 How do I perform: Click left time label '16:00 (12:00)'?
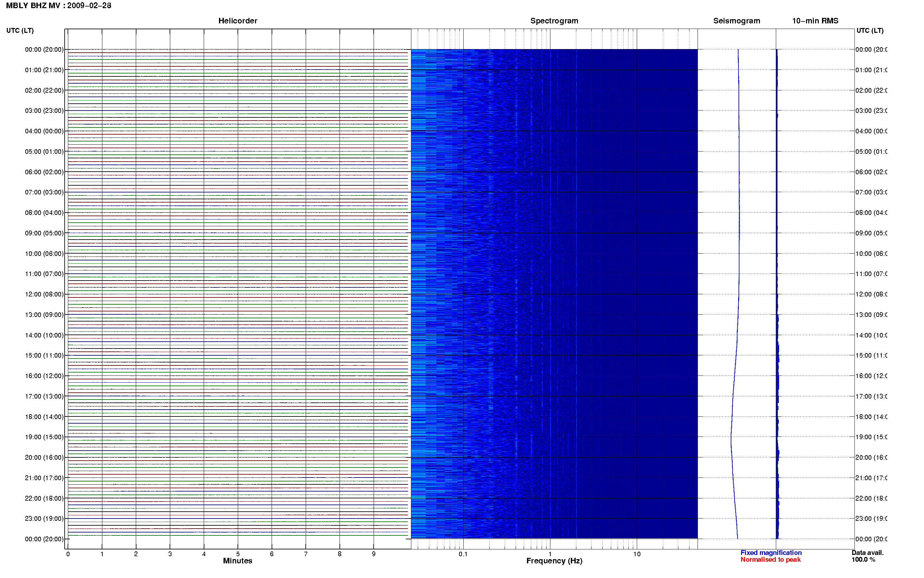point(44,376)
